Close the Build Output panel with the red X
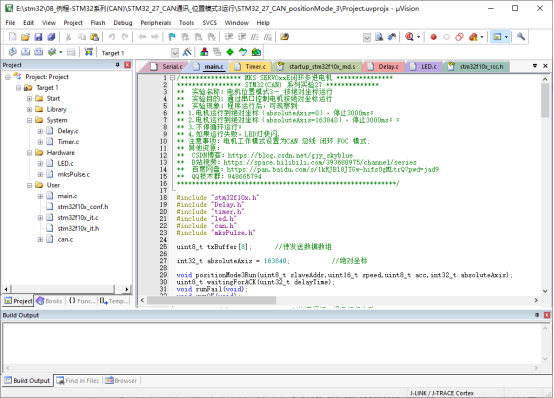Viewport: 554px width, 398px height. 547,315
